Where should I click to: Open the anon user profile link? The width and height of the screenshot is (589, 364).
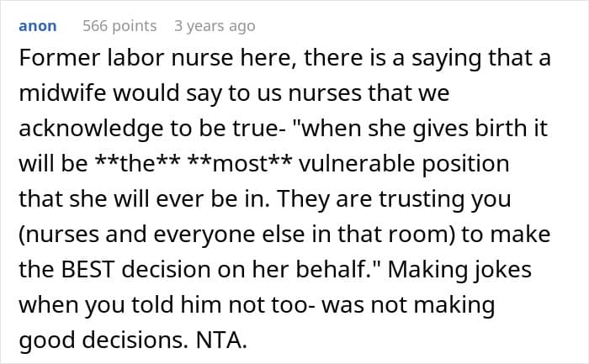click(37, 26)
